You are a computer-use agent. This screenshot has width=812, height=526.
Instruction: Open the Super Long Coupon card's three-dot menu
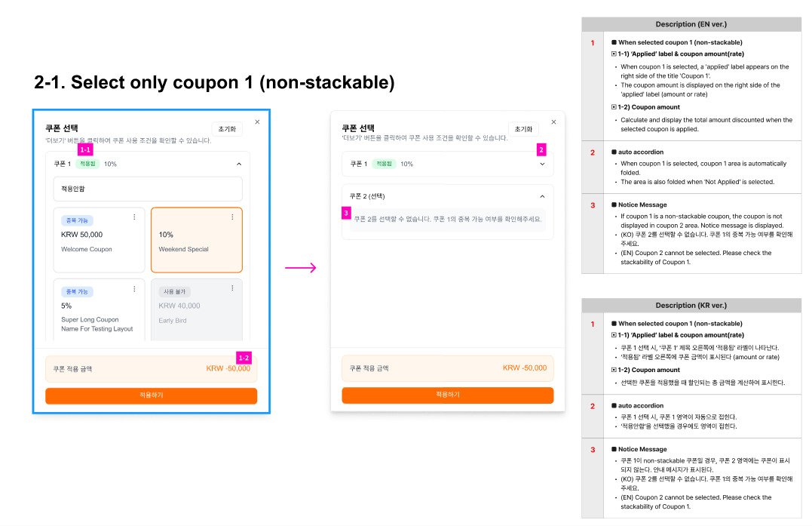coord(134,289)
